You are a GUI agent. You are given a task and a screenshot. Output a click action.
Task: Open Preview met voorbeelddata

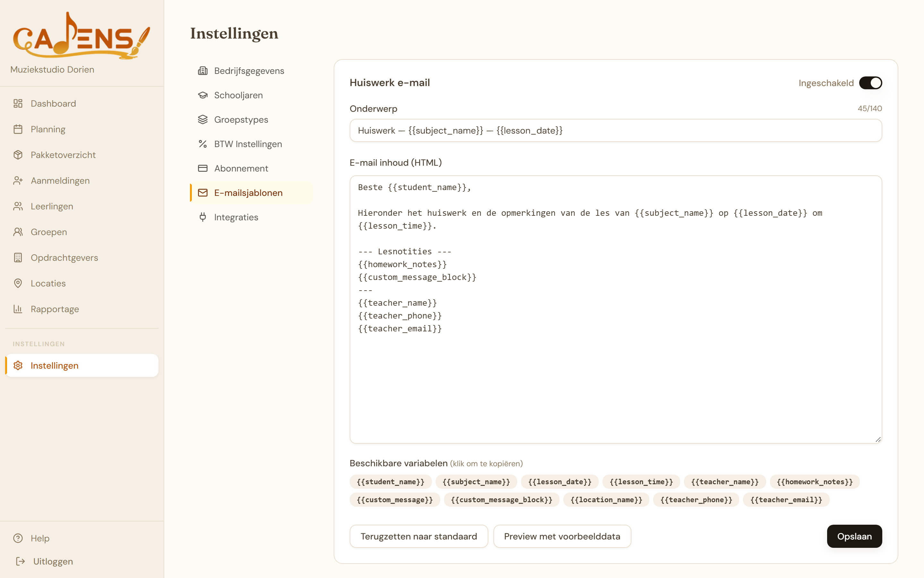(x=562, y=536)
